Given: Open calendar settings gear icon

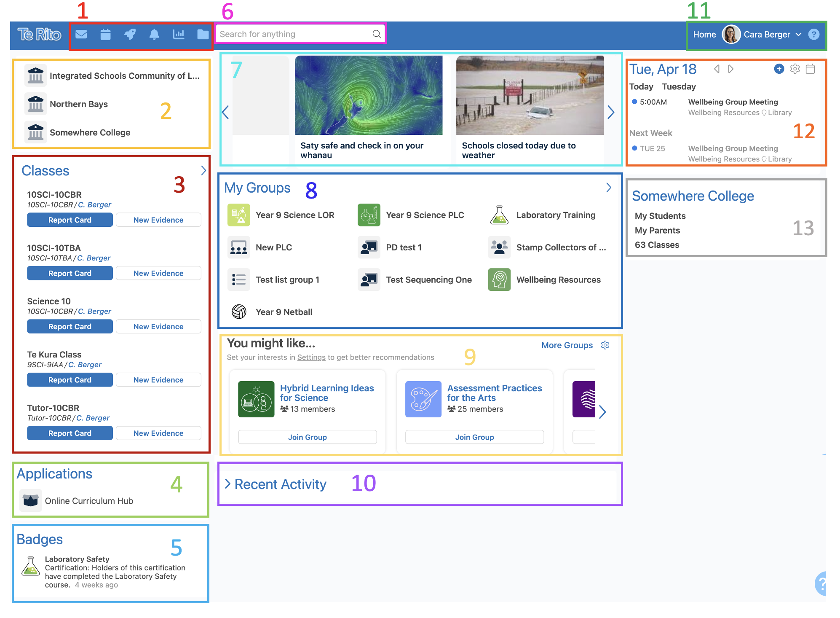Looking at the screenshot, I should pos(795,69).
